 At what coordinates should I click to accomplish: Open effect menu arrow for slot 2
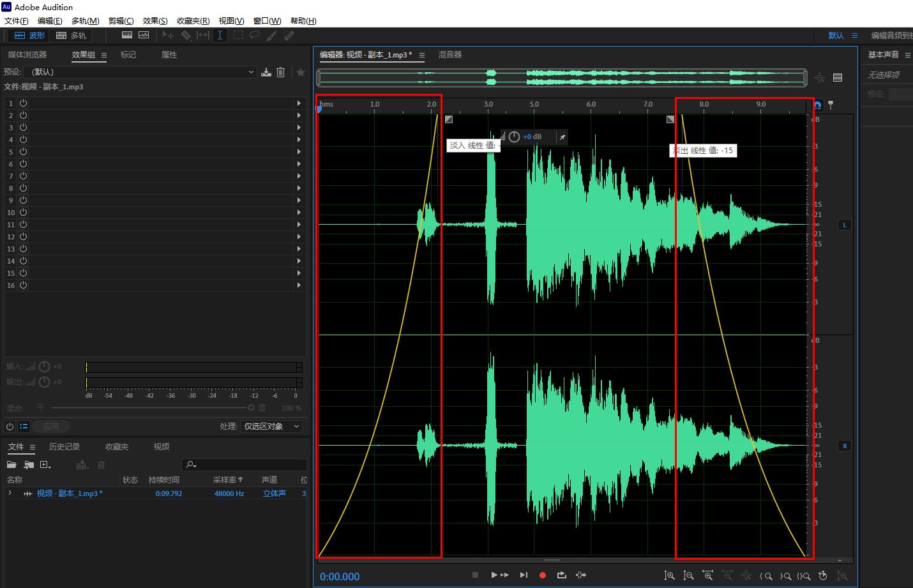[299, 115]
